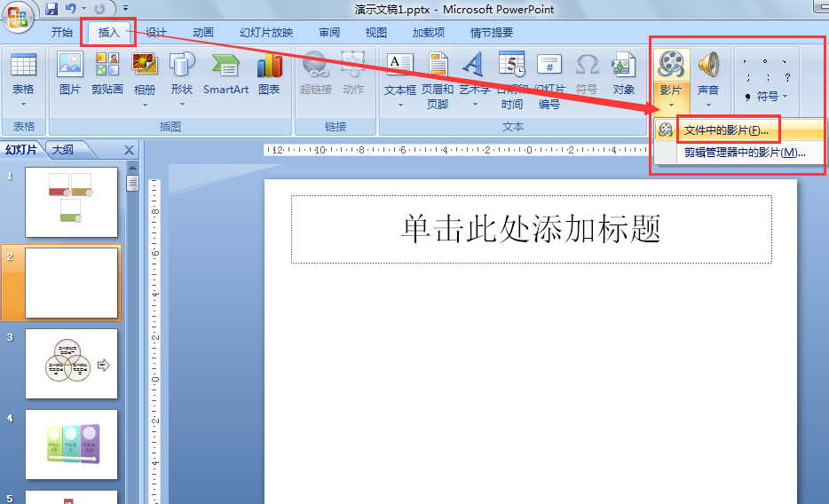Select slide 3 Venn diagram thumbnail
829x504 pixels.
coord(71,364)
